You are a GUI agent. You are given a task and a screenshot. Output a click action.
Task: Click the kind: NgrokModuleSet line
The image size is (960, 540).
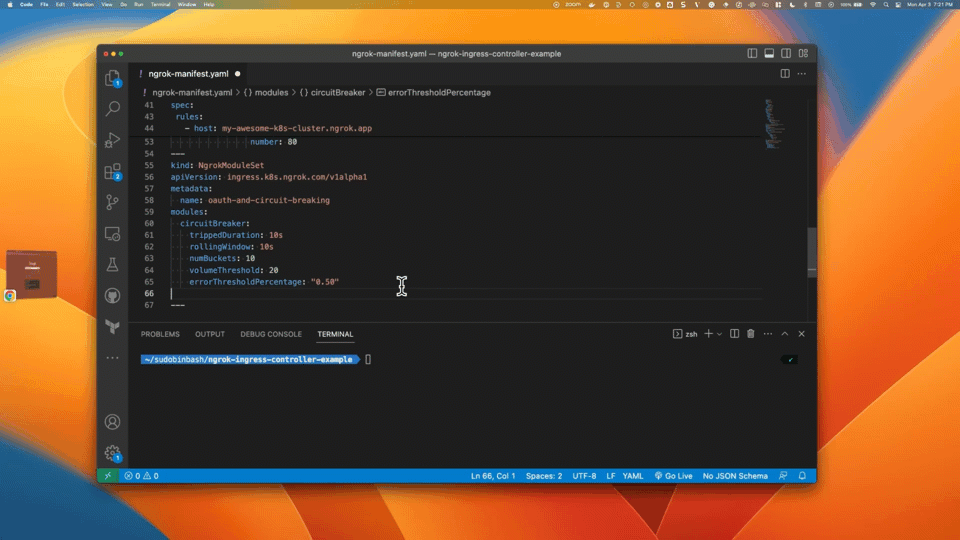point(217,165)
